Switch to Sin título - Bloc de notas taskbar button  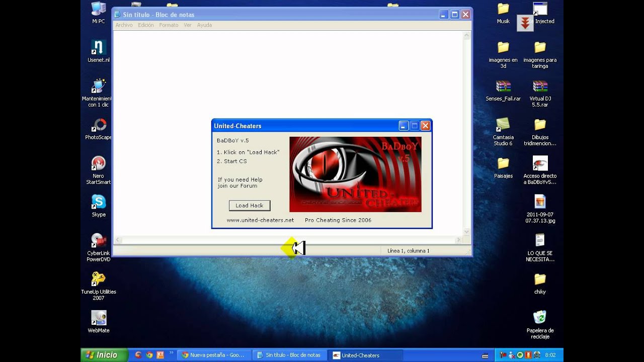(289, 355)
